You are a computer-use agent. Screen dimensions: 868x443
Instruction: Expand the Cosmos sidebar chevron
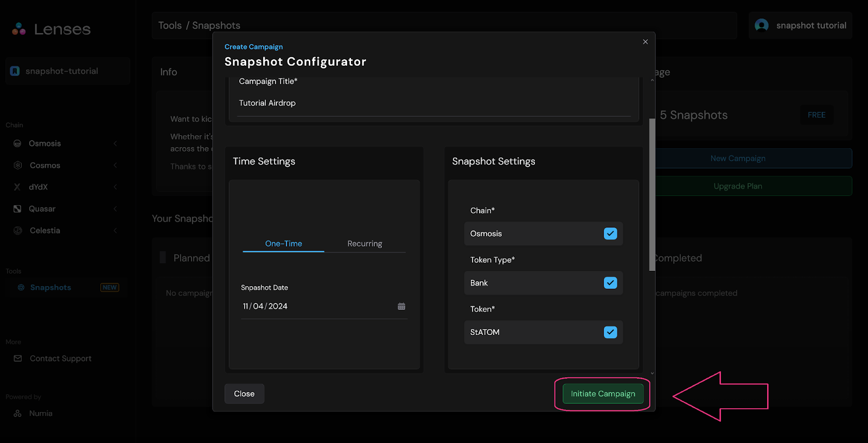(115, 165)
